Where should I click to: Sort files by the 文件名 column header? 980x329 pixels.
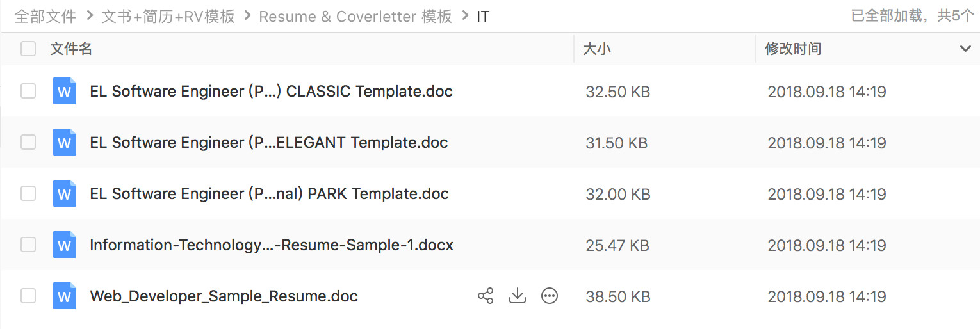click(x=71, y=49)
